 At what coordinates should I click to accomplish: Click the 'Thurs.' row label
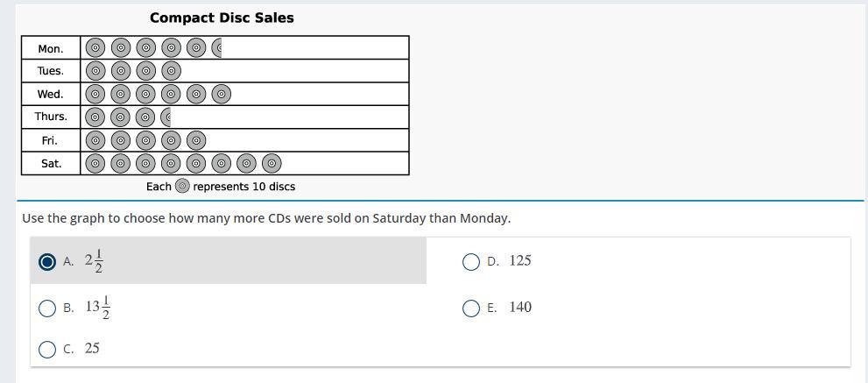click(x=51, y=117)
